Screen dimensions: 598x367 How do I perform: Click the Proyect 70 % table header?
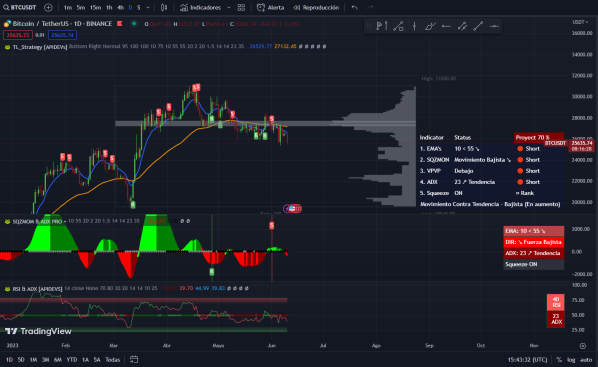(x=539, y=137)
